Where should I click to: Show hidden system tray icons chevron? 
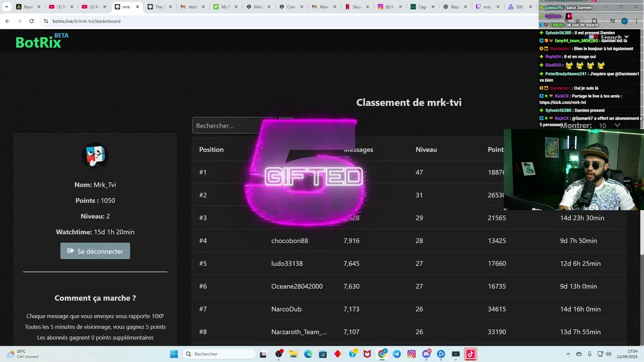pyautogui.click(x=568, y=354)
